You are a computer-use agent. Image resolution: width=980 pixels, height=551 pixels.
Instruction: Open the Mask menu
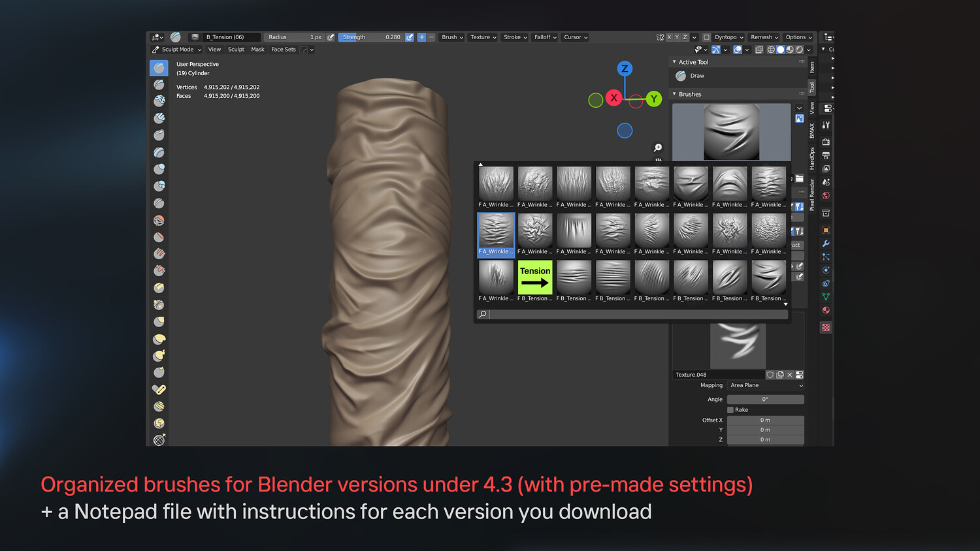click(x=258, y=50)
